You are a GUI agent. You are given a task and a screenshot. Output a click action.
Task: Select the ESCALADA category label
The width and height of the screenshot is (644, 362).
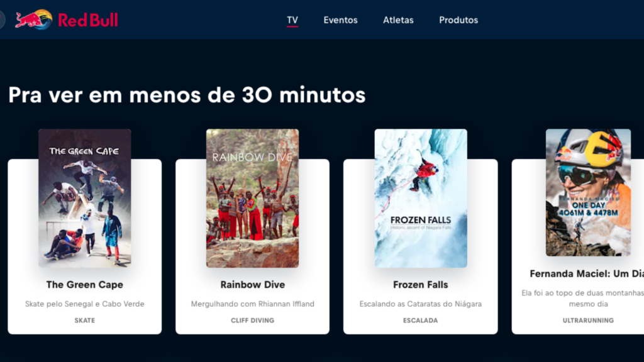click(x=421, y=321)
